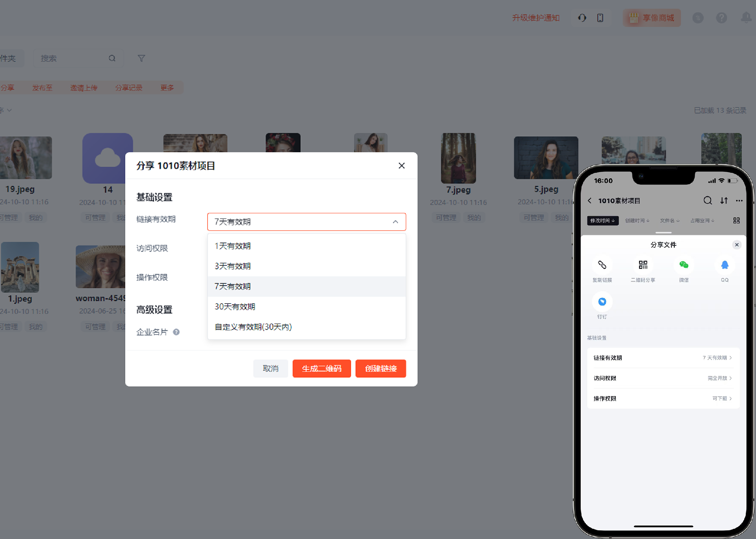Tap phone three-dot more icon
Viewport: 756px width, 539px height.
[x=739, y=200]
